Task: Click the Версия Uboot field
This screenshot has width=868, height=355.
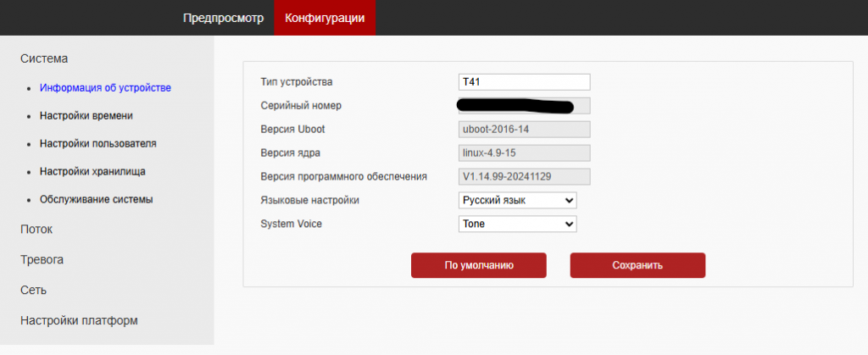Action: coord(524,130)
